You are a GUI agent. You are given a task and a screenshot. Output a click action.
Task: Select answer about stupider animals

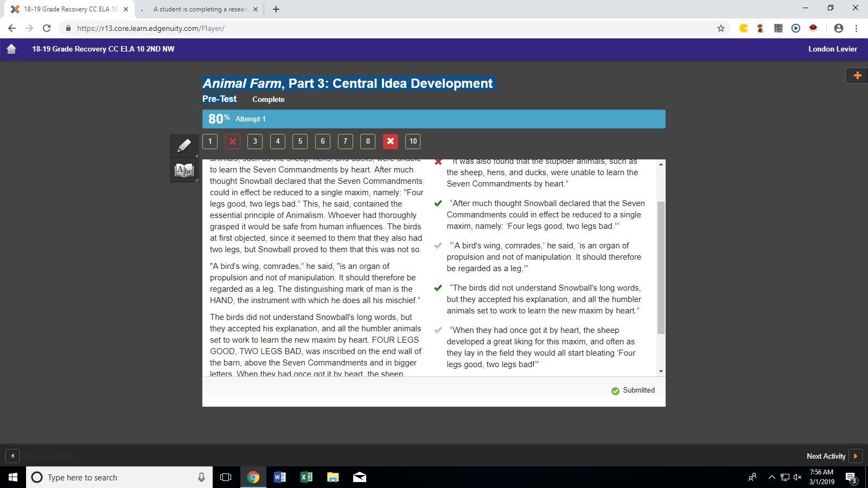(x=542, y=172)
